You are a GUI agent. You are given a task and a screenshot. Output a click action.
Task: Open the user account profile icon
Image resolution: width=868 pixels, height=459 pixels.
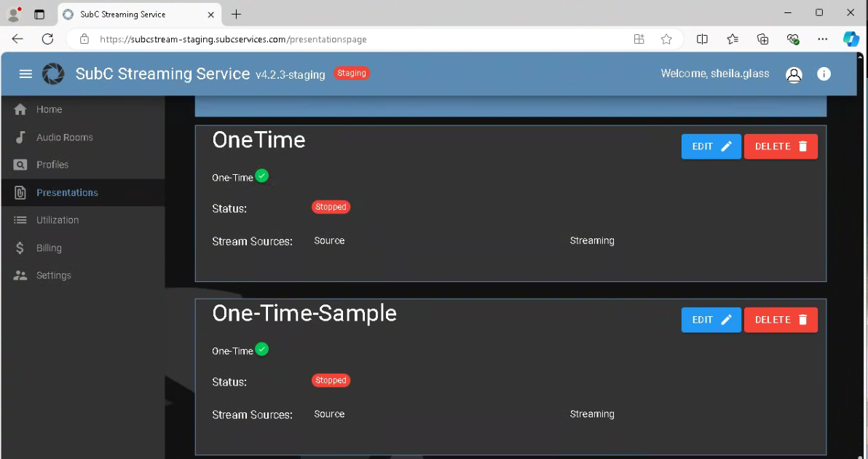[x=794, y=74]
